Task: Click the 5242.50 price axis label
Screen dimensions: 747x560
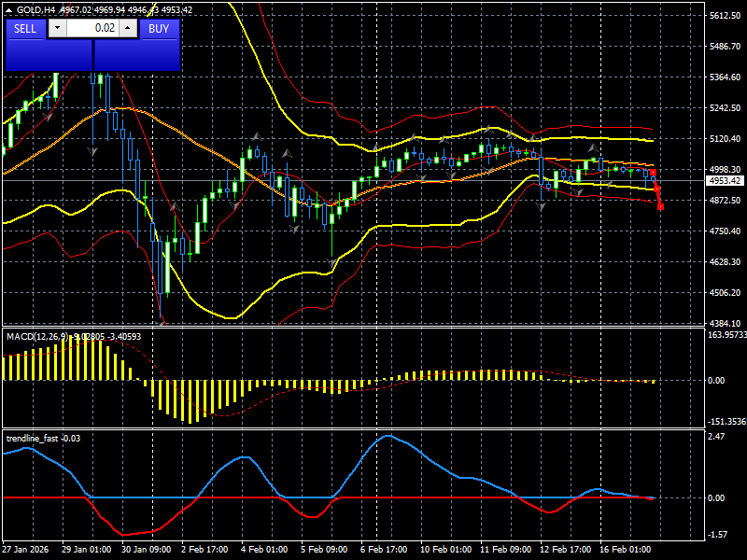Action: [725, 108]
